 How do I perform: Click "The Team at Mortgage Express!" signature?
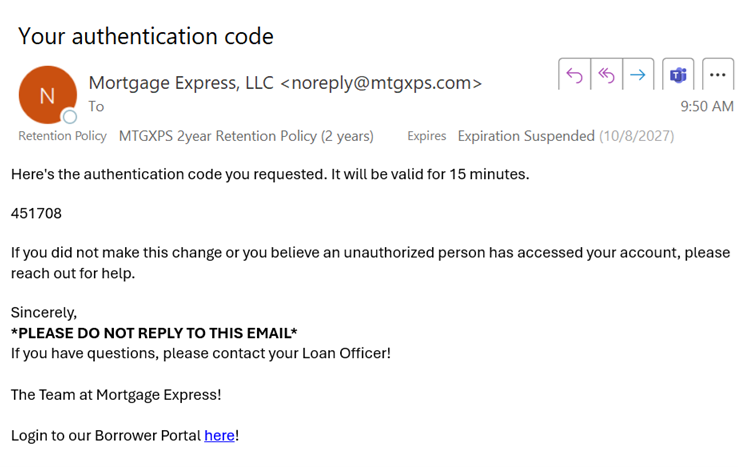coord(116,395)
